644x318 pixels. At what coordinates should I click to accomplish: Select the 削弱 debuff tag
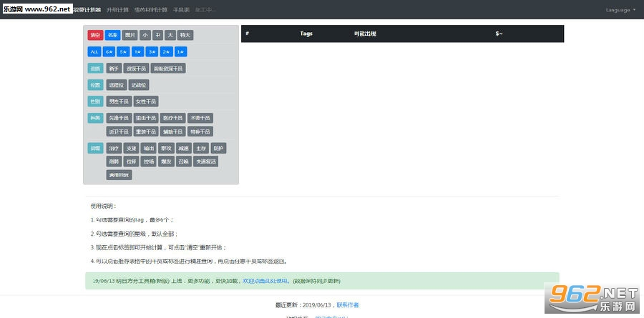pyautogui.click(x=114, y=162)
